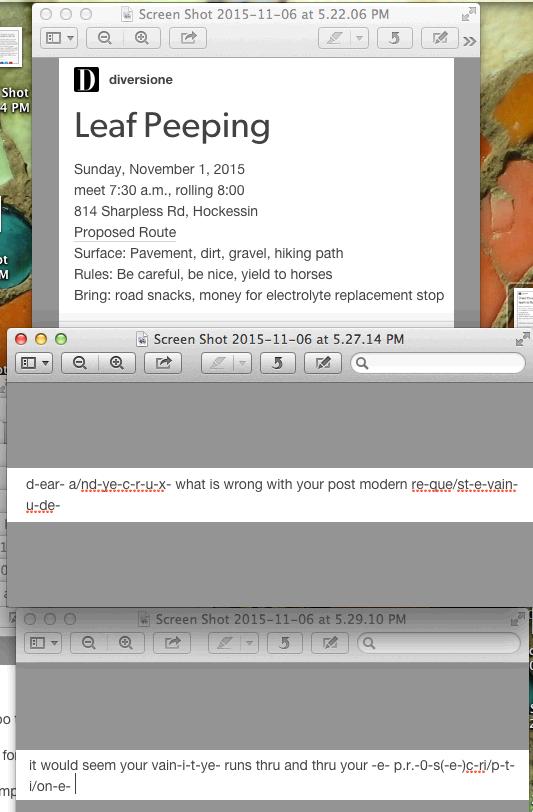Click the text 'it would seem your vain-i-t-ye-'

tap(124, 765)
